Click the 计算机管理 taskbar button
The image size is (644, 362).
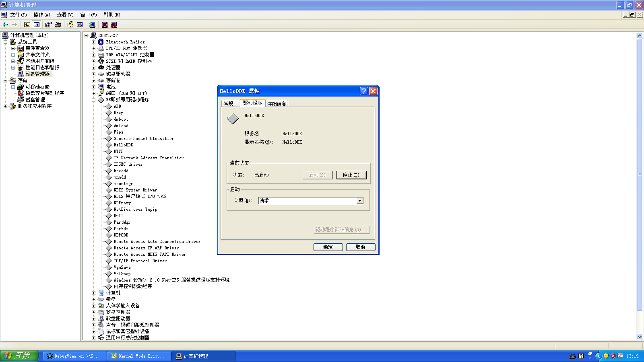tap(204, 356)
